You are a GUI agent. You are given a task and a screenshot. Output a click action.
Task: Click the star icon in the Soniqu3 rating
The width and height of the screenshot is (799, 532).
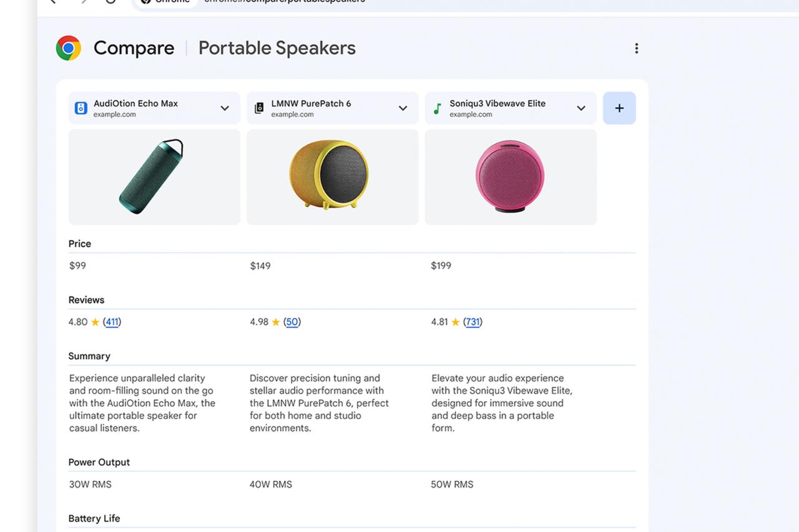[455, 322]
